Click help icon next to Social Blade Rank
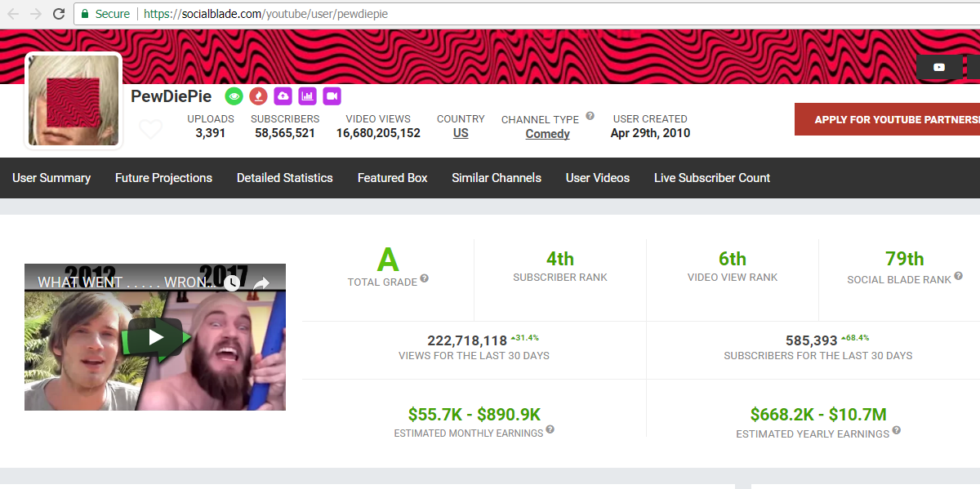The width and height of the screenshot is (980, 489). [958, 277]
